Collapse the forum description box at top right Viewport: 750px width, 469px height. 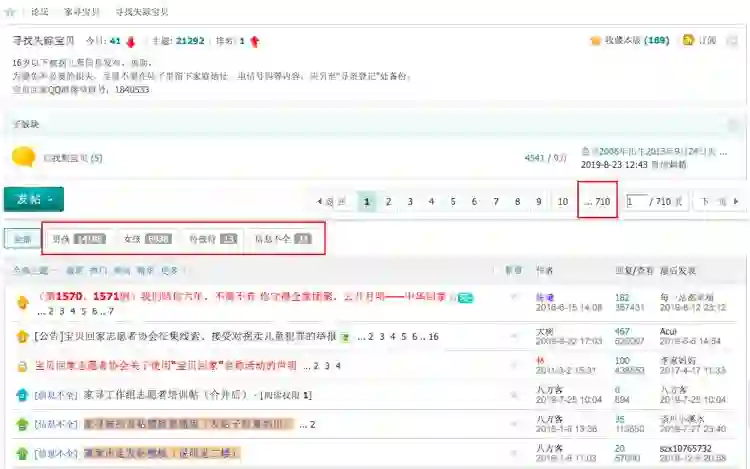[x=732, y=41]
